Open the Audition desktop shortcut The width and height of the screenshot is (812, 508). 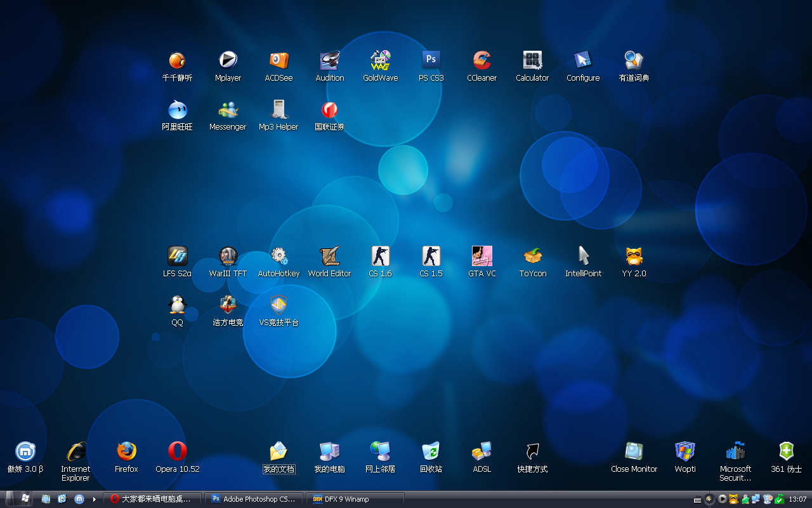pyautogui.click(x=329, y=67)
